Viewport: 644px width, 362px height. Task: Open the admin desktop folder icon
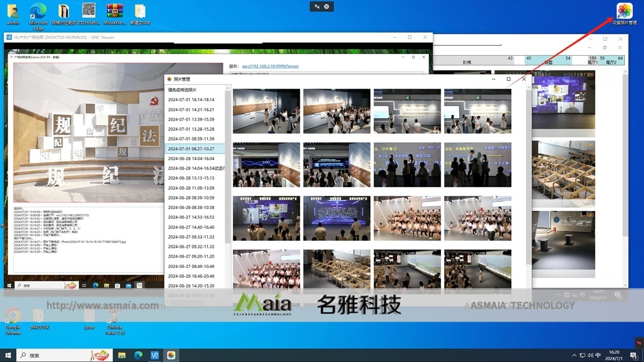click(13, 14)
